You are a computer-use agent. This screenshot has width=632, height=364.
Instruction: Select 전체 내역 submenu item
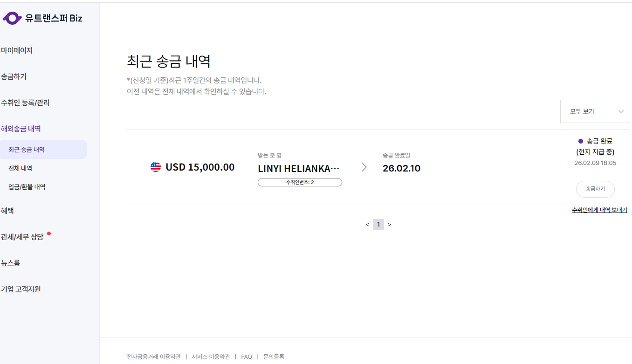pyautogui.click(x=20, y=168)
